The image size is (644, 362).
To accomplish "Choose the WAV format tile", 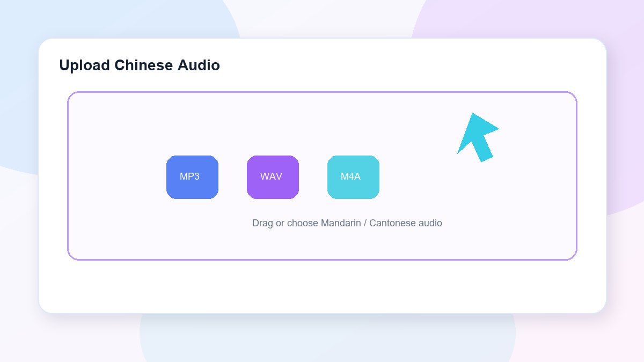I will coord(273,177).
